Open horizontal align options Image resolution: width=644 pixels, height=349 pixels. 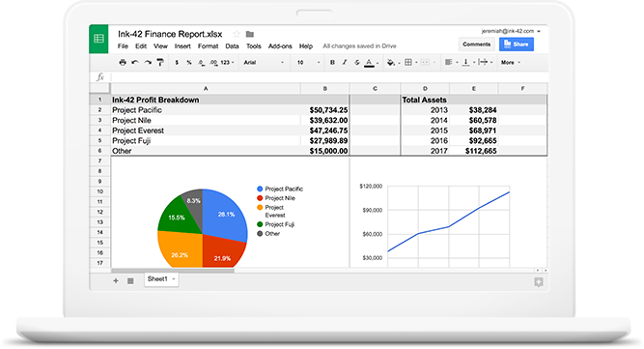[449, 63]
